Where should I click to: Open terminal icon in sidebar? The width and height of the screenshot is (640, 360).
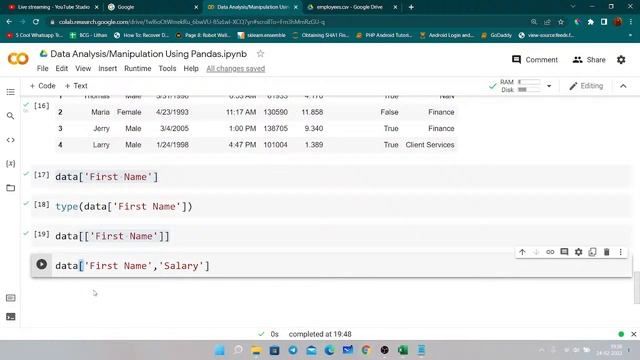pyautogui.click(x=11, y=317)
